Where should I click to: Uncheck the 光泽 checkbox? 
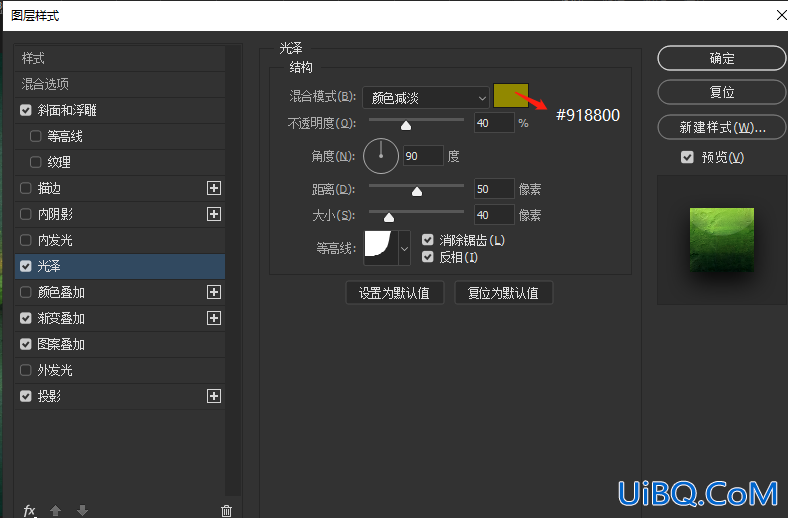pyautogui.click(x=26, y=266)
